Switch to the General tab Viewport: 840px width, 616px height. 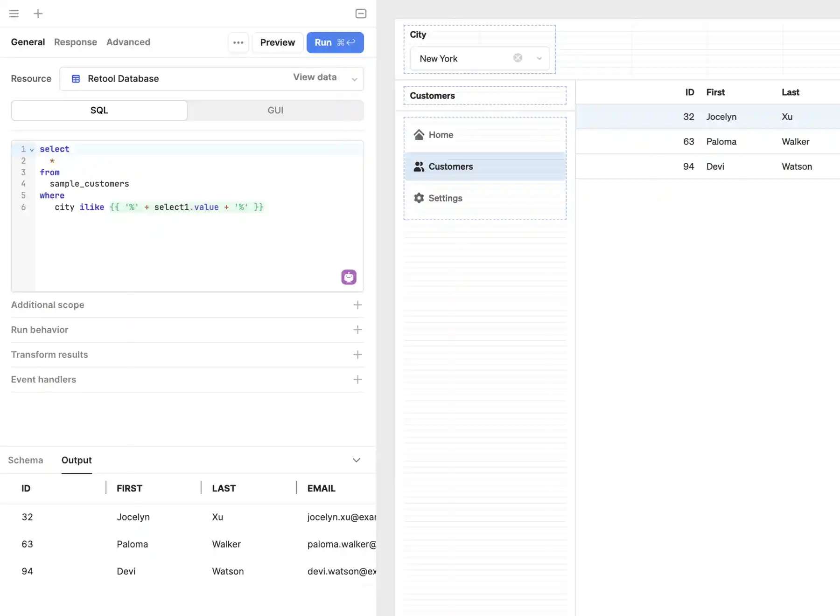28,42
